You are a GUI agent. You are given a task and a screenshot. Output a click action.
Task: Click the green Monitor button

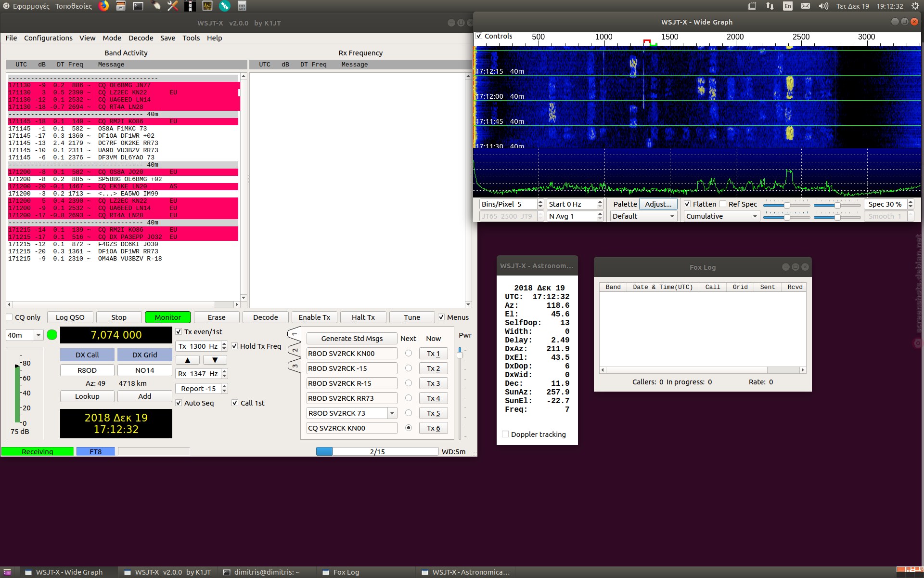[167, 317]
